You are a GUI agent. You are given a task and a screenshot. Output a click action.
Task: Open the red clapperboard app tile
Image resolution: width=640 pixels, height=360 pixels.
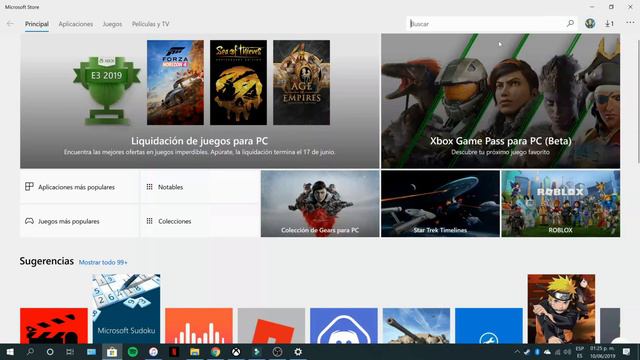click(54, 326)
